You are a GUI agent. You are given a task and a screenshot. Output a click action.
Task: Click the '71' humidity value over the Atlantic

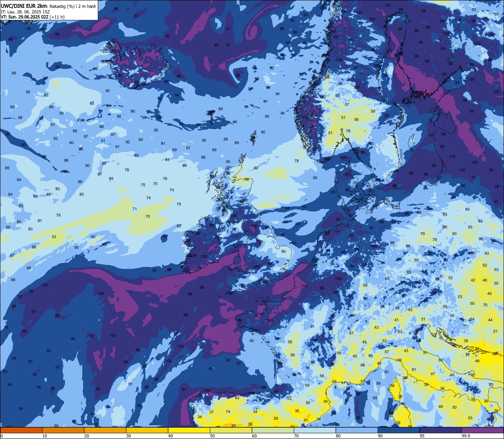134,209
